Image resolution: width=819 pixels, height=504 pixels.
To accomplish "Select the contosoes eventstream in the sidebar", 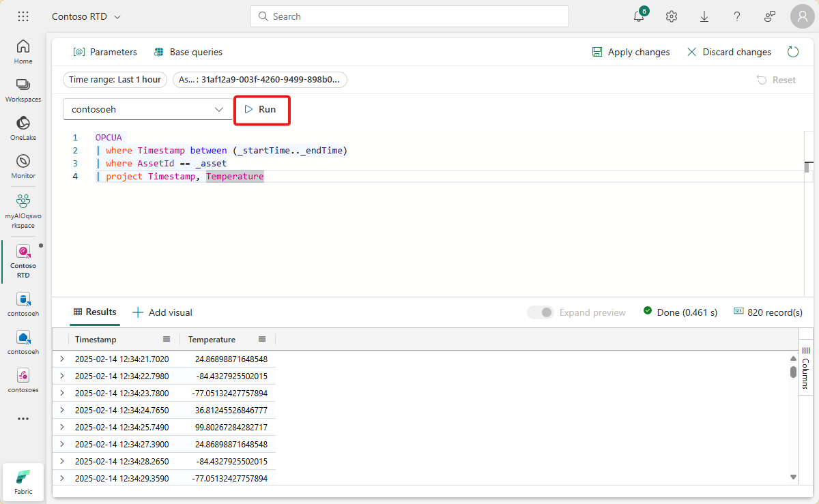I will point(23,379).
